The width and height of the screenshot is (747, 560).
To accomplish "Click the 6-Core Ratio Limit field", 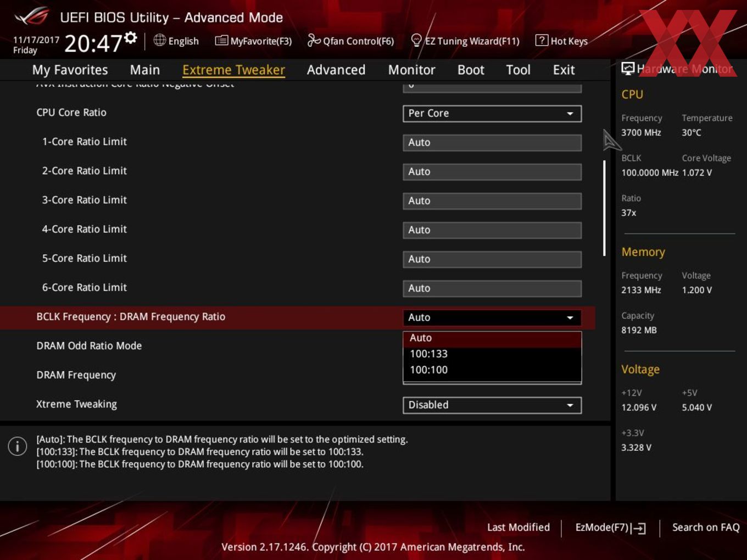I will pyautogui.click(x=492, y=288).
